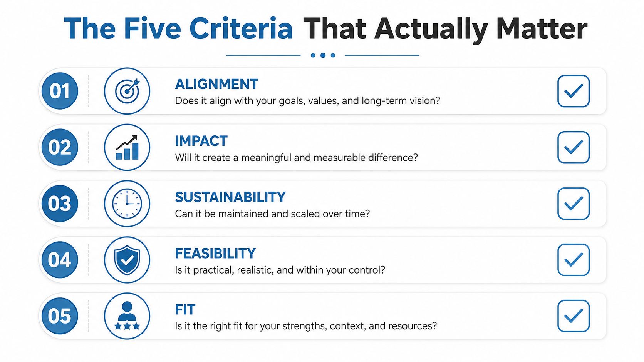Click the clock icon for Sustainability

click(x=127, y=204)
